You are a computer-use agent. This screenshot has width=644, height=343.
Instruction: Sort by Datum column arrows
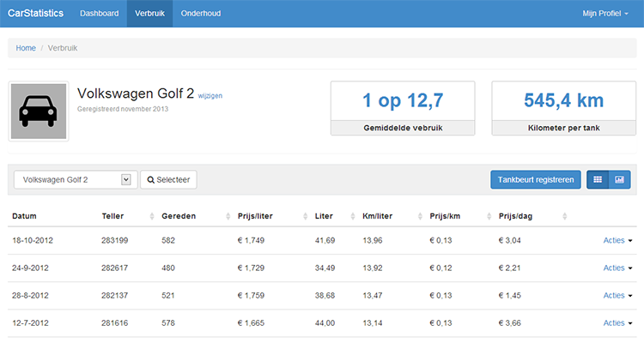86,215
